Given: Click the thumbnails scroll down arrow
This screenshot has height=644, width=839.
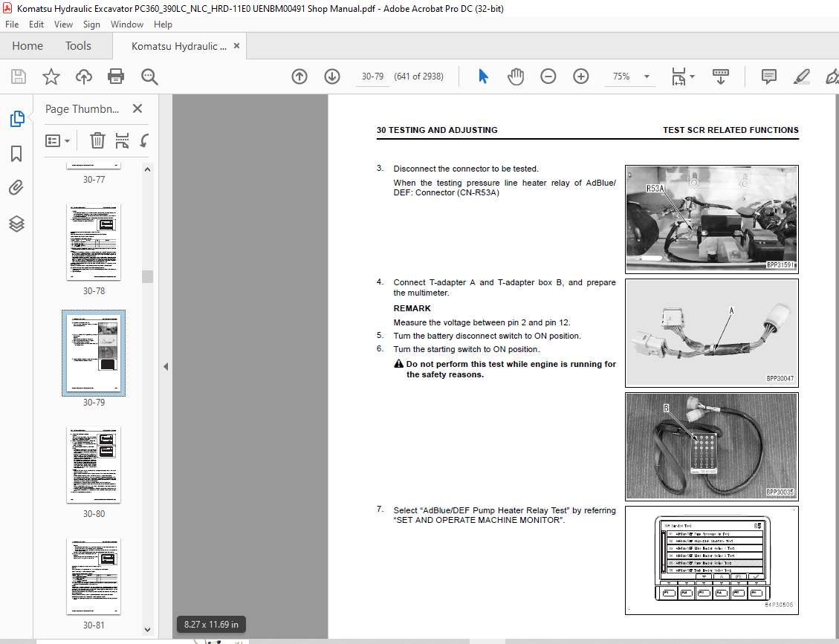Looking at the screenshot, I should [x=148, y=630].
